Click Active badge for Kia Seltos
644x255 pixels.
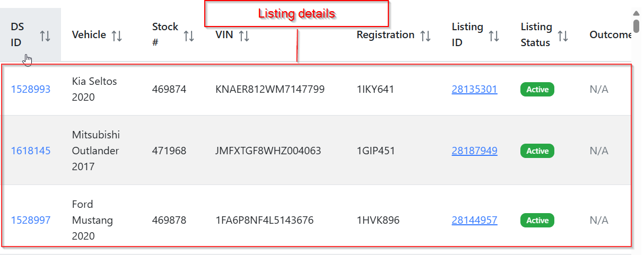point(537,90)
